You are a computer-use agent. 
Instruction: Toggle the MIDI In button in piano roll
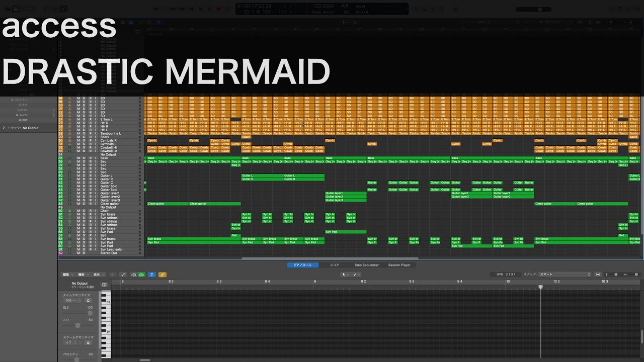133,275
